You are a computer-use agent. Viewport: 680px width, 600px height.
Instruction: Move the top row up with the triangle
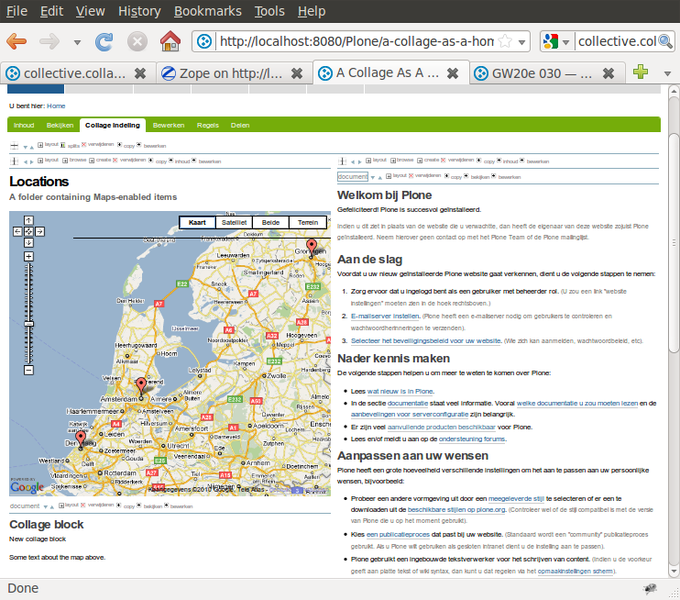point(32,147)
